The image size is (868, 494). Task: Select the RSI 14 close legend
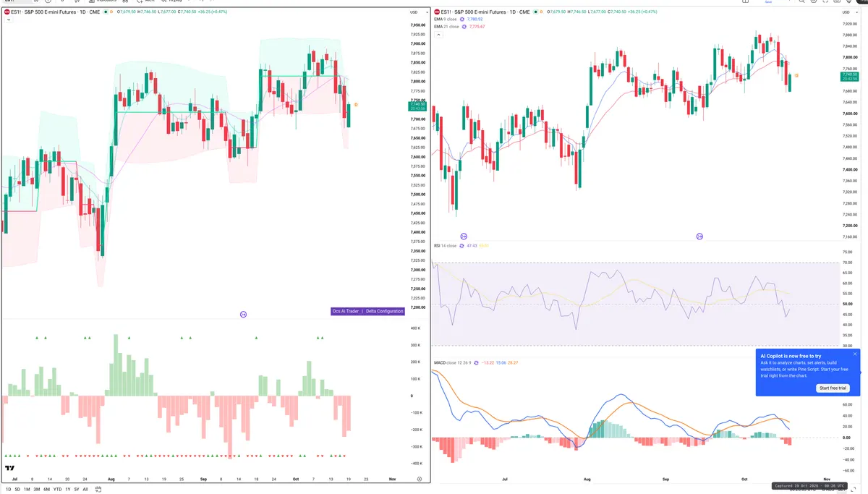pos(445,246)
